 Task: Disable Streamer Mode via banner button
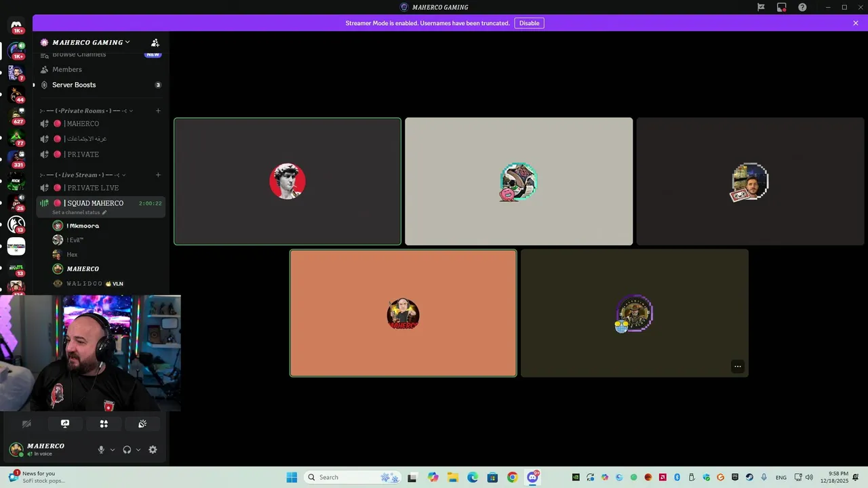click(x=529, y=23)
